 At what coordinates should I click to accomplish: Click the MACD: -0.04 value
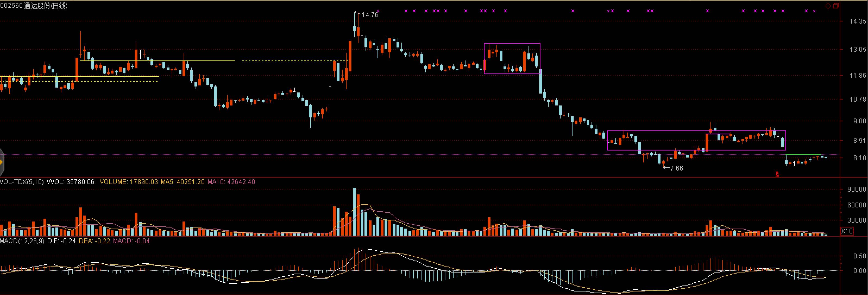coord(131,241)
